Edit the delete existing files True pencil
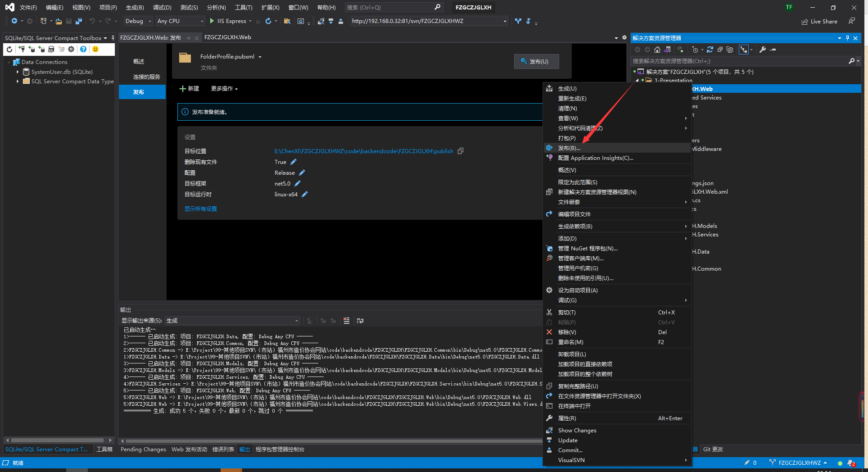The width and height of the screenshot is (868, 472). [x=294, y=162]
